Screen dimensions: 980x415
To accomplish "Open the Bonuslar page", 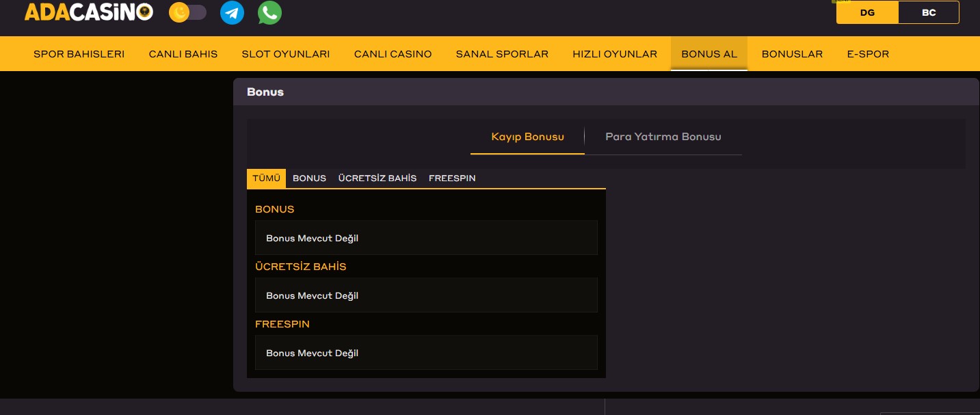I will click(792, 54).
